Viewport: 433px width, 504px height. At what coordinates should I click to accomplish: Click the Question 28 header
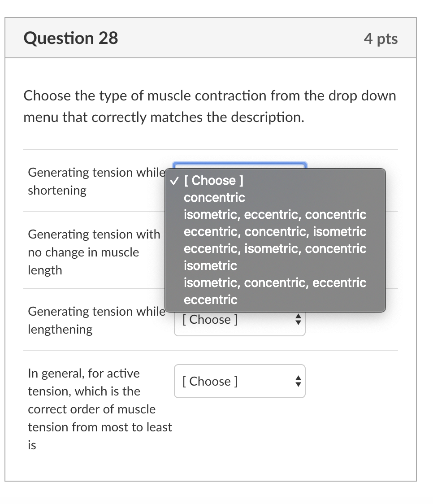71,38
